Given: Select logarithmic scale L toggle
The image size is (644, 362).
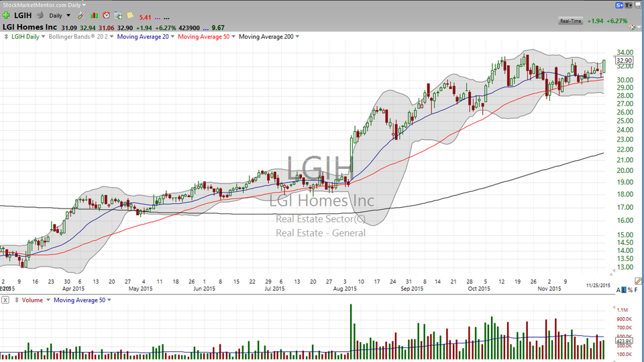Looking at the screenshot, I should click(x=625, y=290).
